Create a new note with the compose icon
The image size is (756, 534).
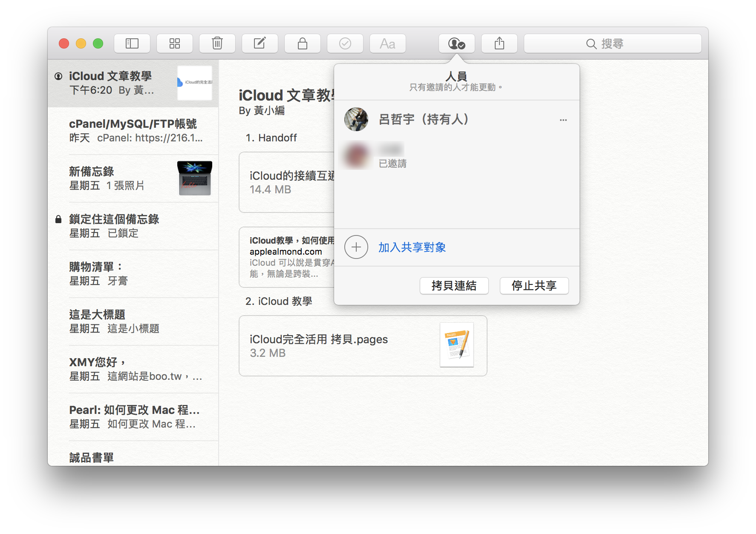tap(260, 43)
